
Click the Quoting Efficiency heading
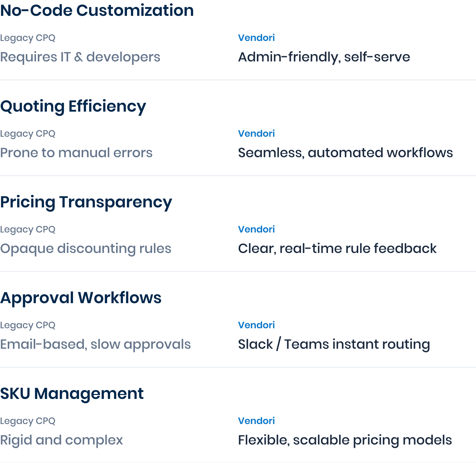[73, 107]
